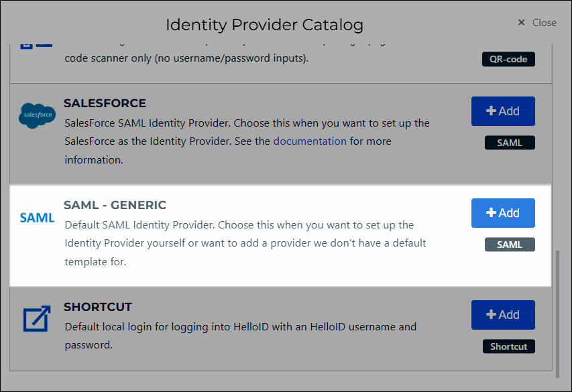Image resolution: width=572 pixels, height=392 pixels.
Task: Click the partially visible QR-code provider icon
Action: (x=36, y=45)
